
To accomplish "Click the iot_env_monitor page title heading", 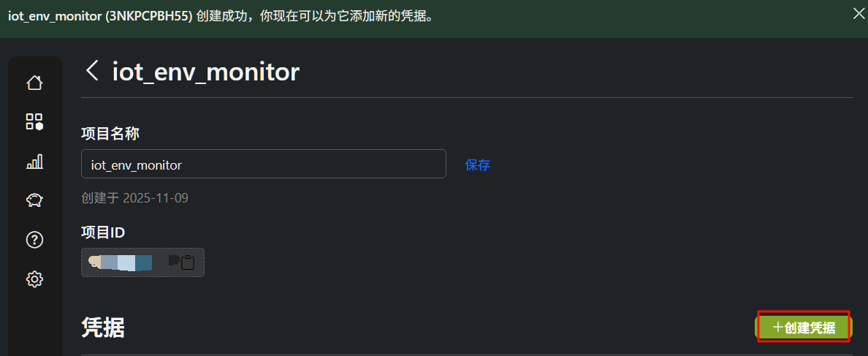I will (x=205, y=72).
